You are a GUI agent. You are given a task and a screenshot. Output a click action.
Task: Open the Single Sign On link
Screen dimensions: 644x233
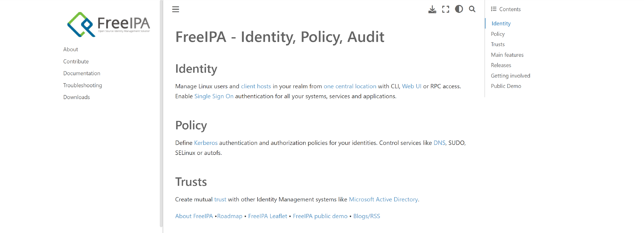[x=214, y=96]
